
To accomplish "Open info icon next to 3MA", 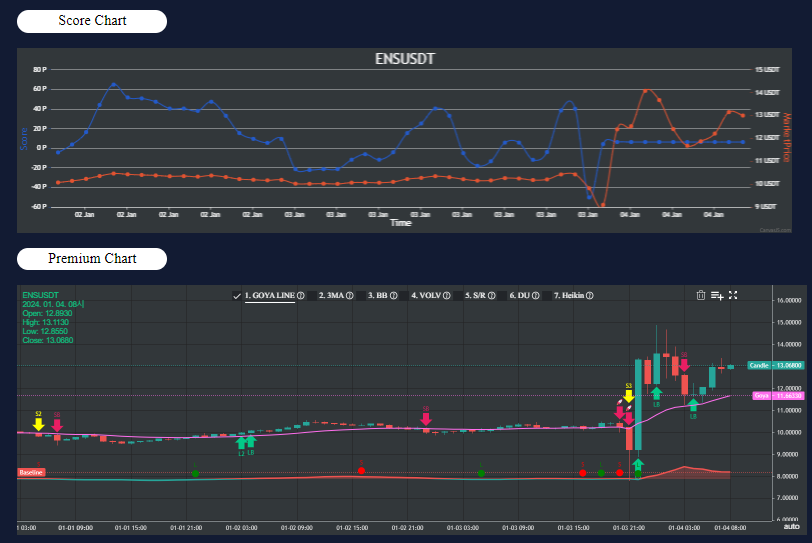I will coord(350,296).
